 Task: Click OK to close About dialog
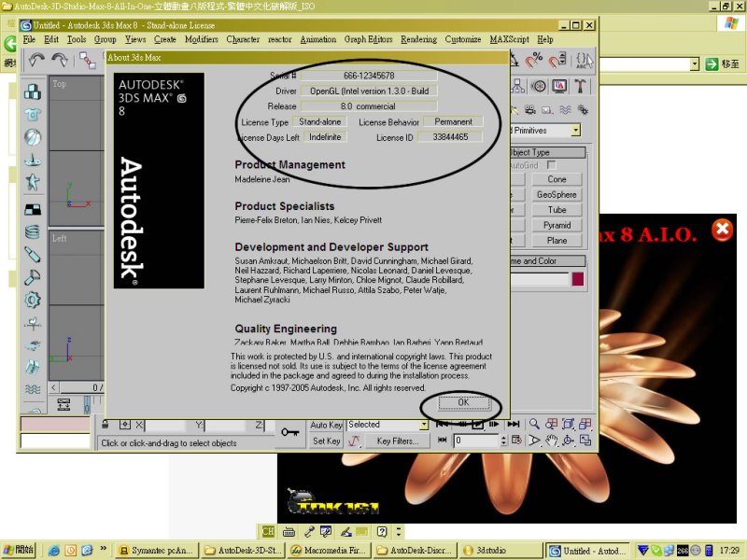click(x=463, y=402)
